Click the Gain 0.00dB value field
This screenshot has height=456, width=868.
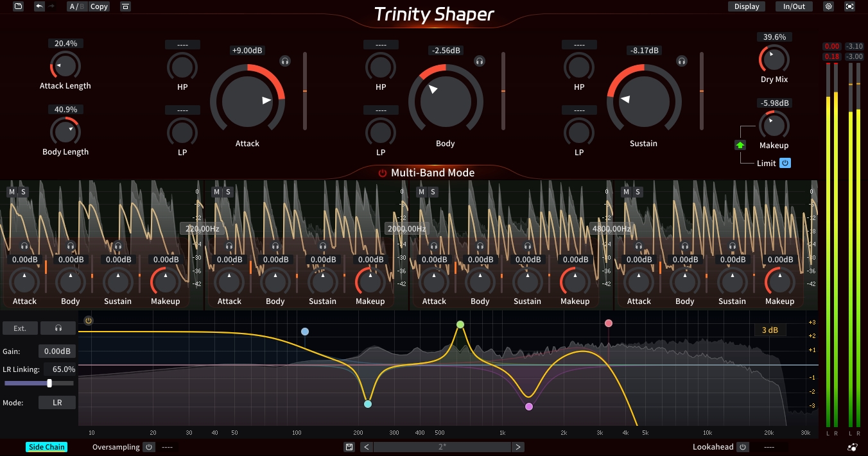(x=57, y=351)
